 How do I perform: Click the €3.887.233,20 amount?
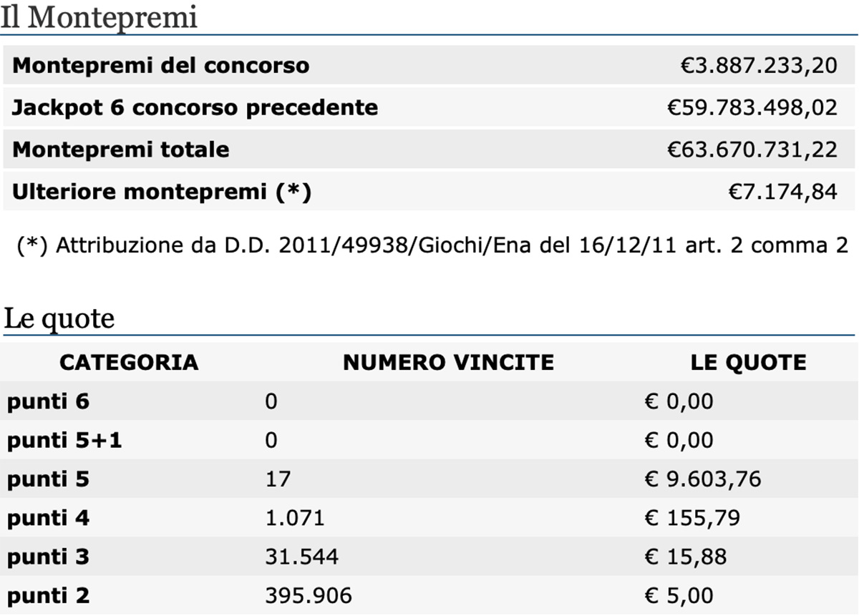coord(758,65)
